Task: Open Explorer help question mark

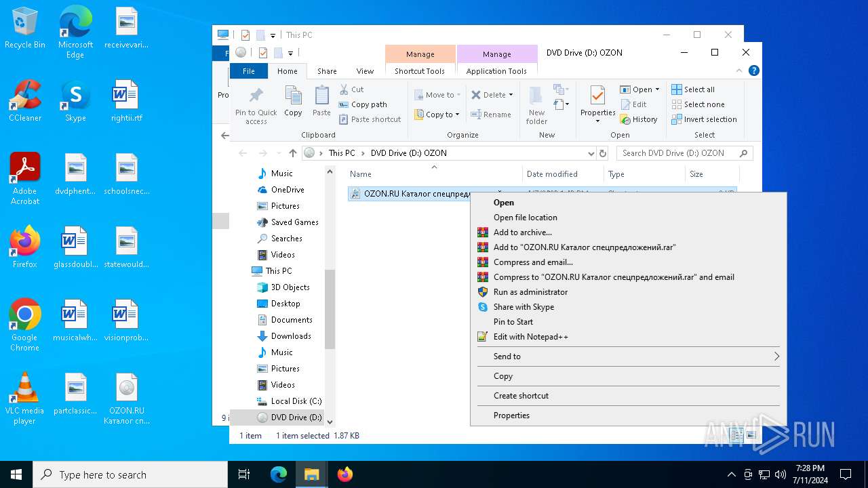Action: click(x=754, y=70)
